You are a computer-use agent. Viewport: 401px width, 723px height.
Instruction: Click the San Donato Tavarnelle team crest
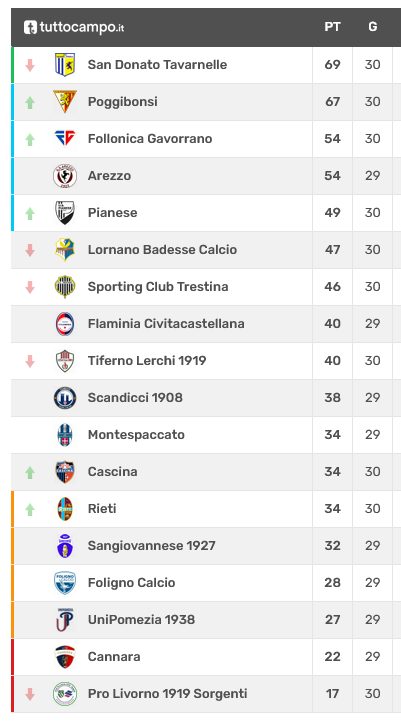click(x=65, y=65)
